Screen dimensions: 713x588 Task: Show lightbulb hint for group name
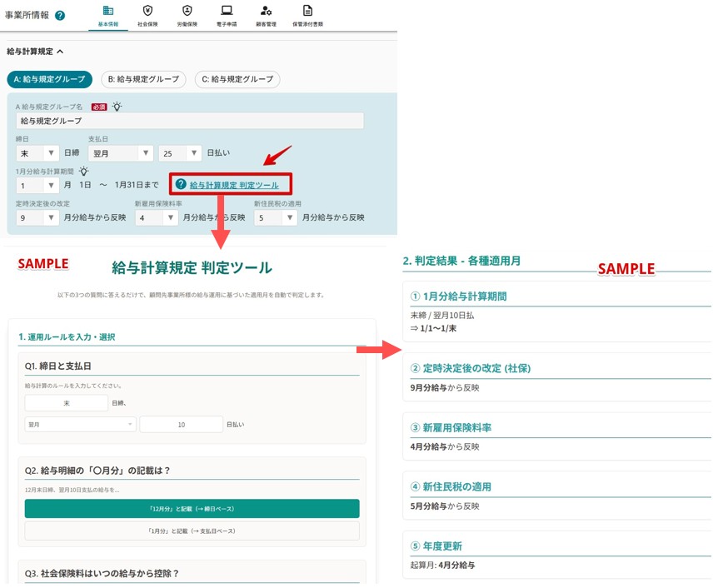117,107
